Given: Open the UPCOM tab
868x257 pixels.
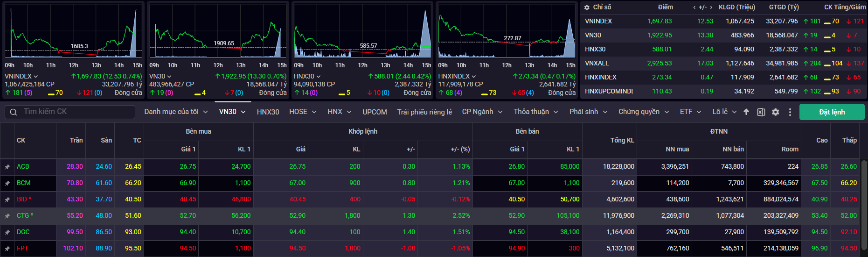Looking at the screenshot, I should click(x=375, y=112).
